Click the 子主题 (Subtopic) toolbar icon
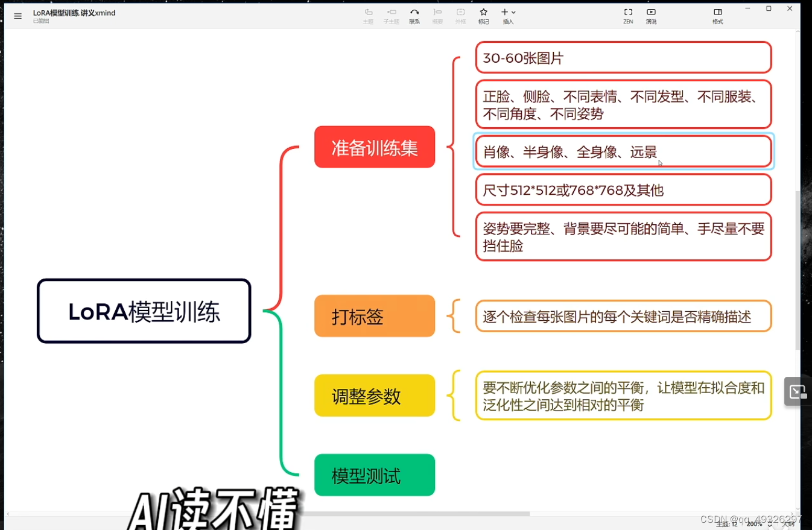Viewport: 812px width, 530px height. click(x=391, y=16)
